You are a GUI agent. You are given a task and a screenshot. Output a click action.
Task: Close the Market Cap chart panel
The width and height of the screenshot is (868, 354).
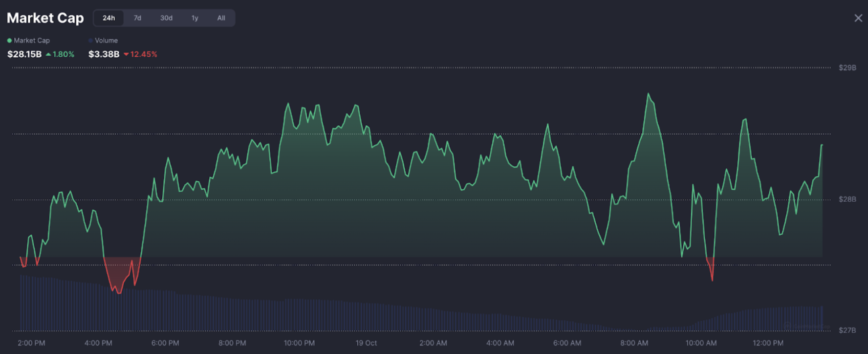[x=858, y=18]
